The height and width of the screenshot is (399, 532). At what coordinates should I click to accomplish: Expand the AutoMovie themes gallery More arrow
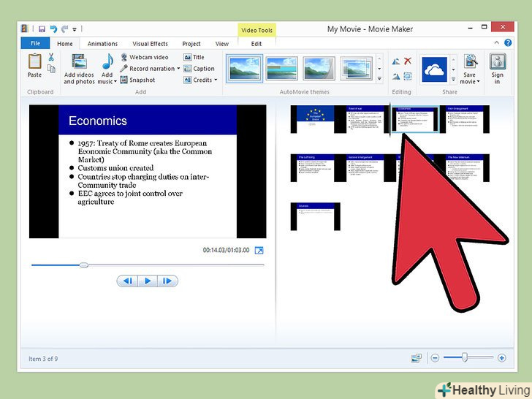coord(380,79)
